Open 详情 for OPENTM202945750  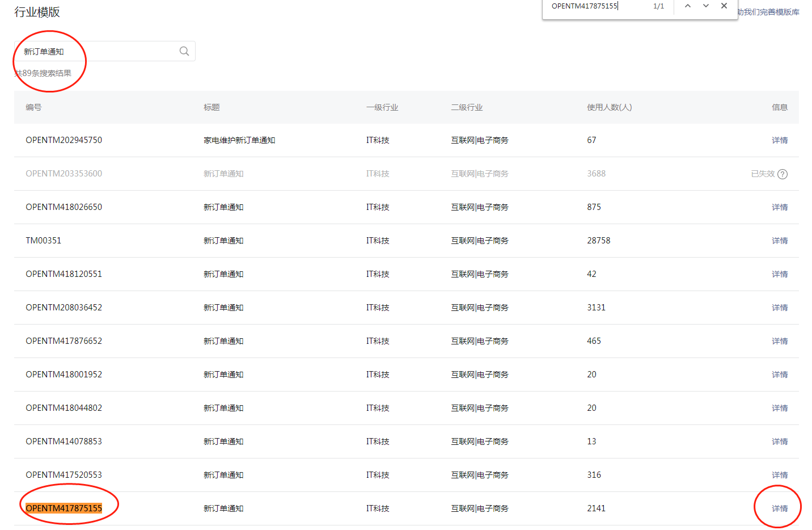[x=779, y=140]
